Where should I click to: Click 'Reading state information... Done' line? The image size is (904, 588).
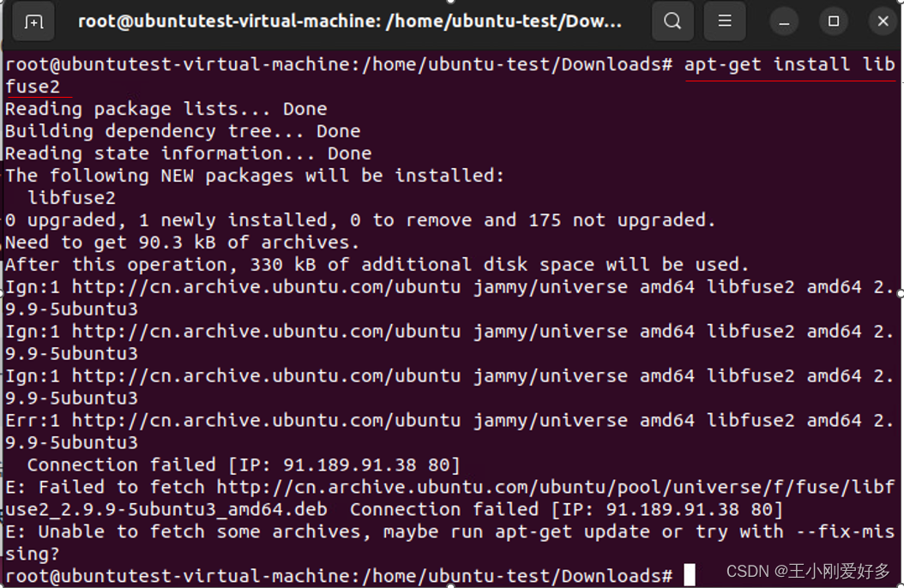188,153
